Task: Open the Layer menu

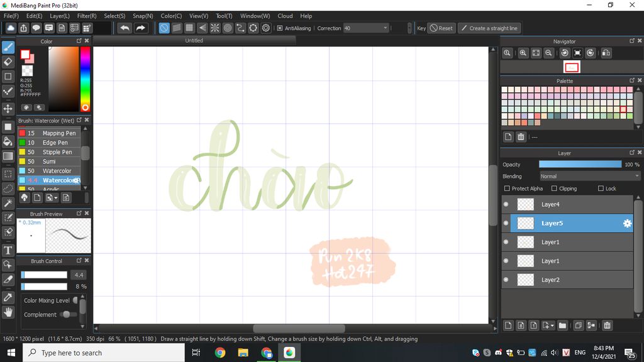Action: click(x=60, y=16)
